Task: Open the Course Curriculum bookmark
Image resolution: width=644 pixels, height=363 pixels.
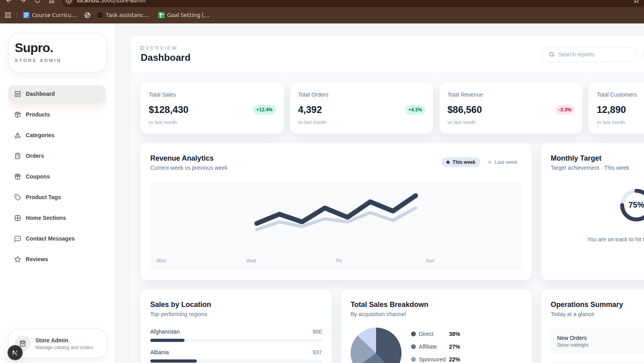Action: tap(50, 15)
